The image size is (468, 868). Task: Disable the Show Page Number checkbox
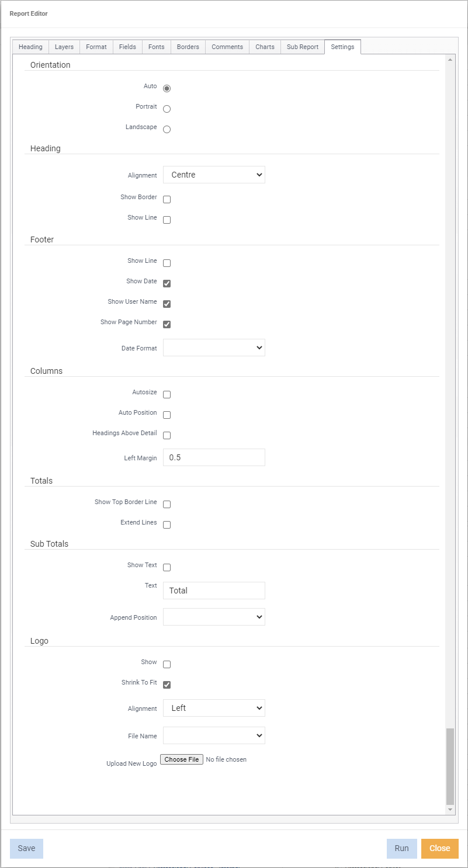167,324
